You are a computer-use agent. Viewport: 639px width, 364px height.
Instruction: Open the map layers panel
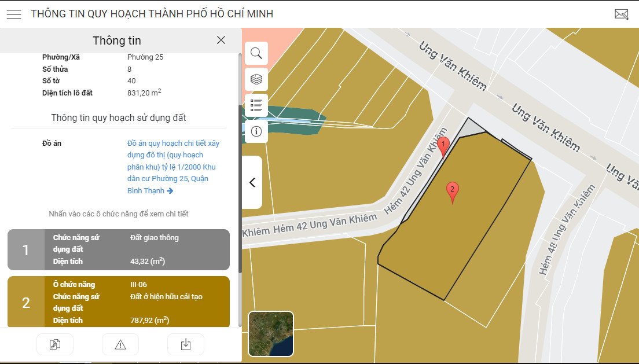click(x=256, y=79)
